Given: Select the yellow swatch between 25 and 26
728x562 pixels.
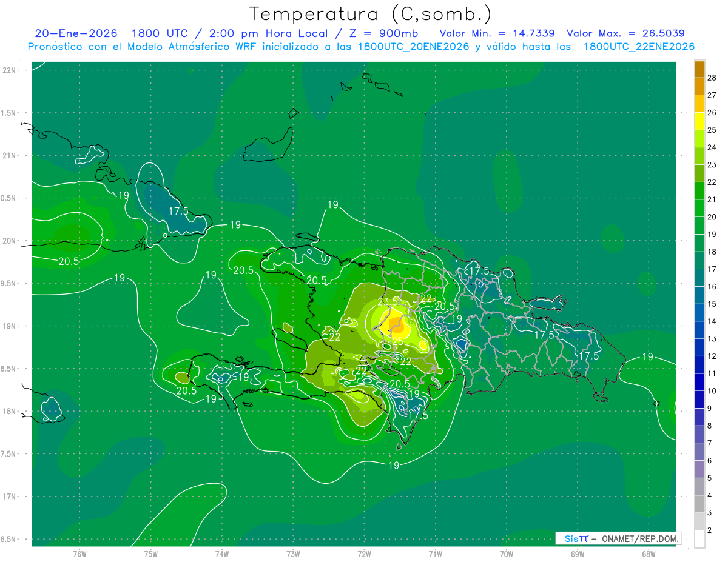Looking at the screenshot, I should click(699, 121).
